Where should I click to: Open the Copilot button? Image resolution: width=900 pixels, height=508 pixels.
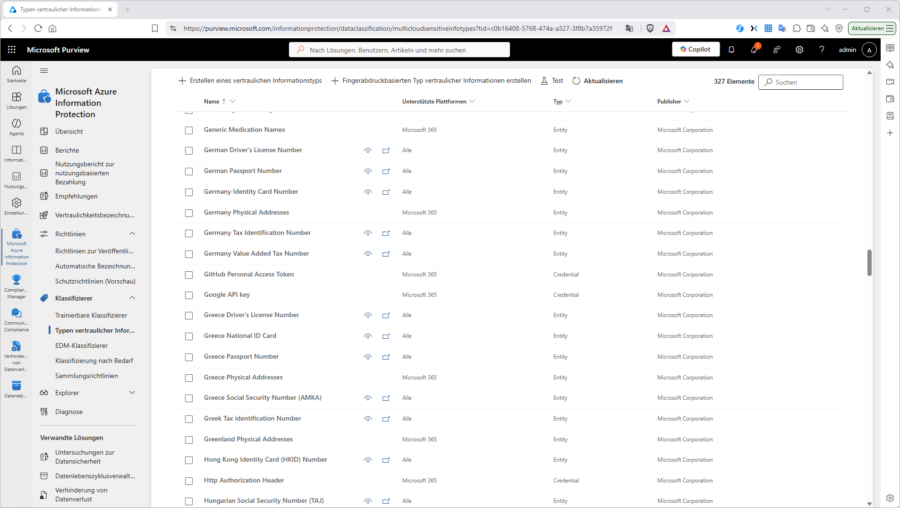695,49
